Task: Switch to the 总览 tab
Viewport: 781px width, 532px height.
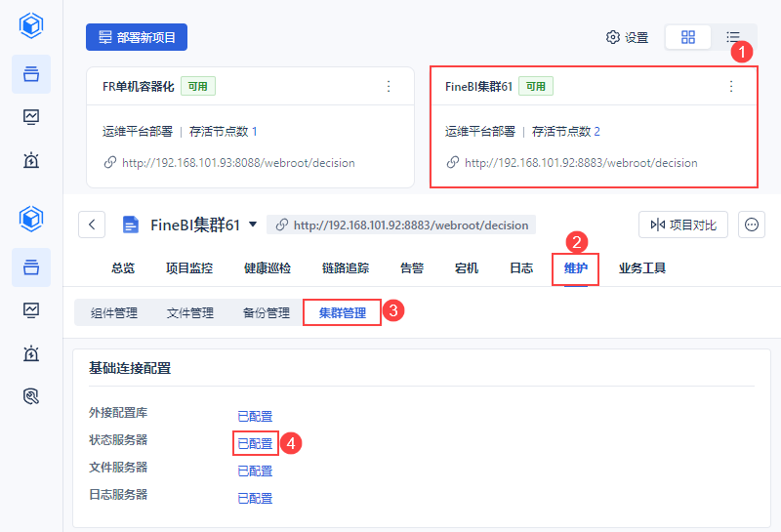Action: click(x=123, y=268)
